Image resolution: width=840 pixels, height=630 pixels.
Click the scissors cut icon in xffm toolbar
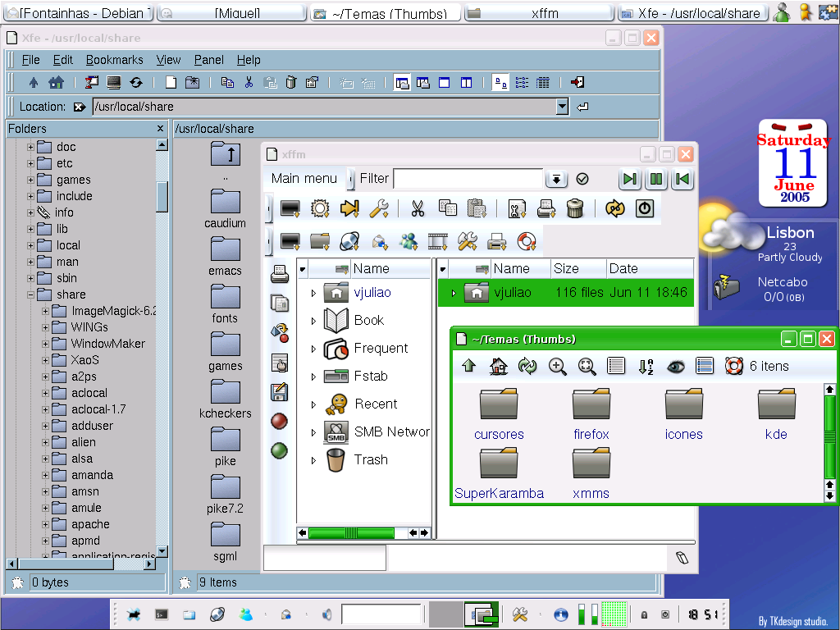point(418,208)
